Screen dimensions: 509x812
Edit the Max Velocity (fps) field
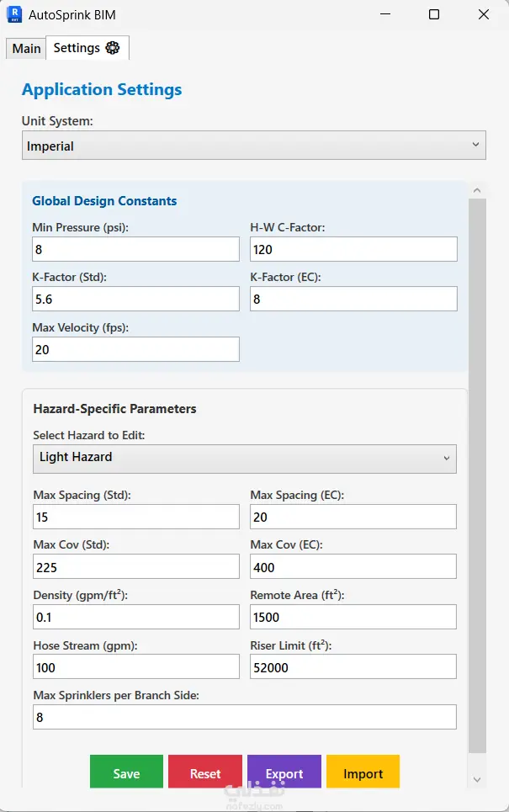[x=135, y=349]
